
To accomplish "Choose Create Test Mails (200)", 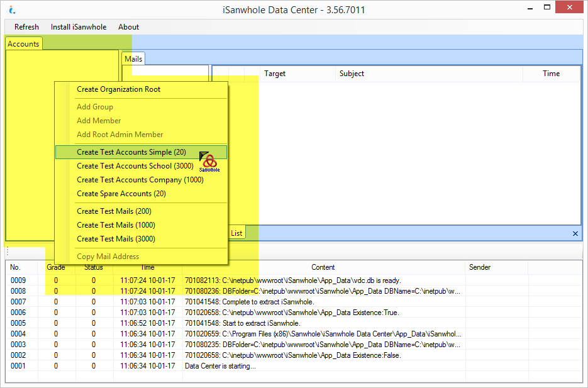I will point(141,211).
